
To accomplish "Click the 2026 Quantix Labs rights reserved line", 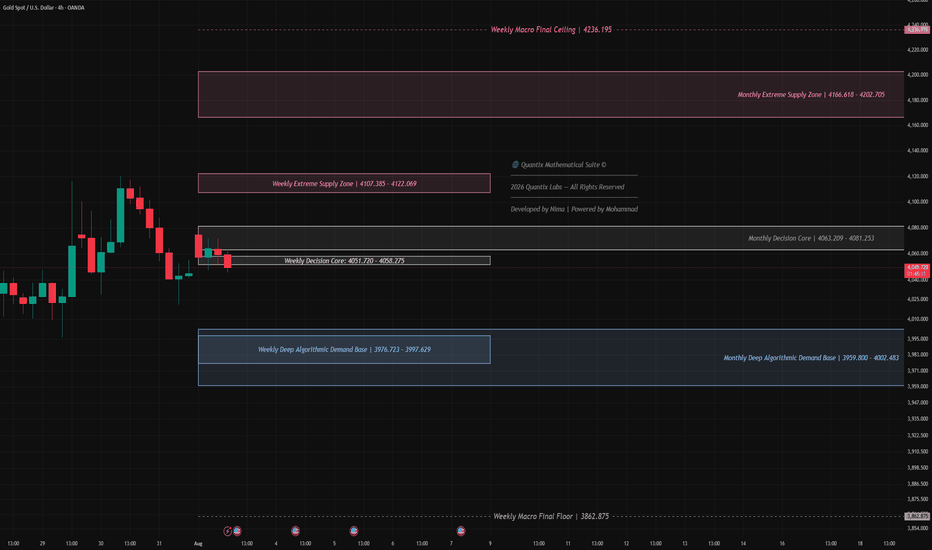I will click(x=567, y=187).
